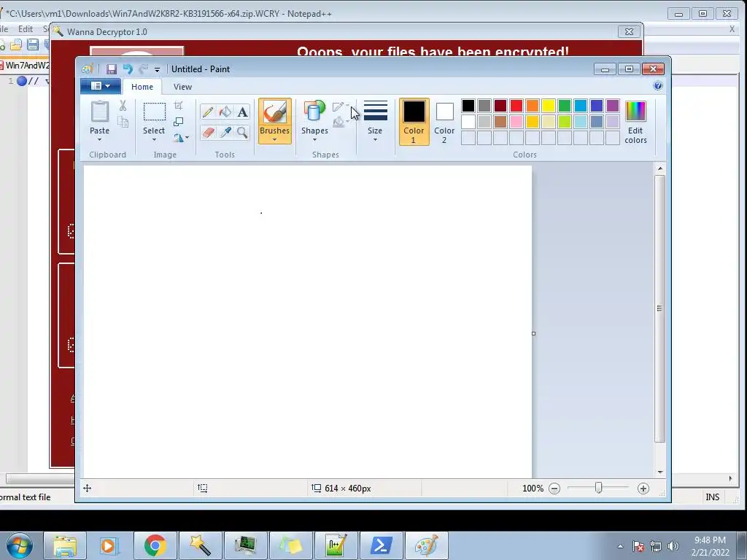Click the INS indicator in Notepad++ status bar
Image resolution: width=747 pixels, height=560 pixels.
(712, 497)
